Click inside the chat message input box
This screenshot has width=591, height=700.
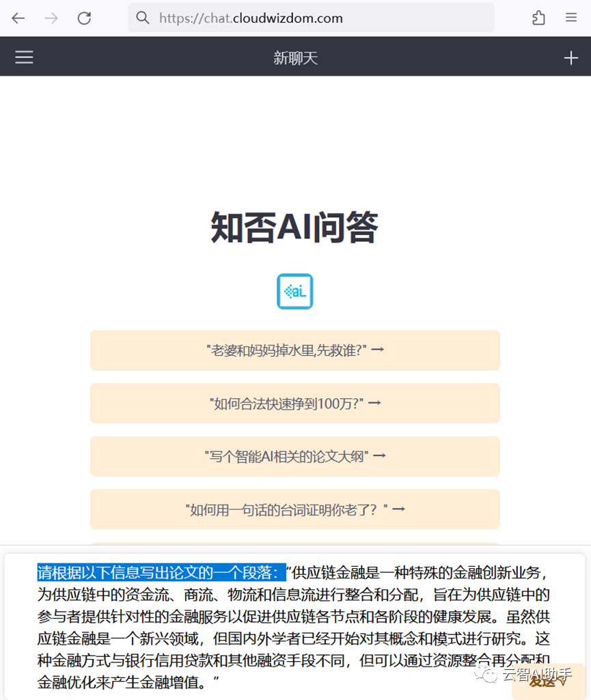tap(294, 627)
